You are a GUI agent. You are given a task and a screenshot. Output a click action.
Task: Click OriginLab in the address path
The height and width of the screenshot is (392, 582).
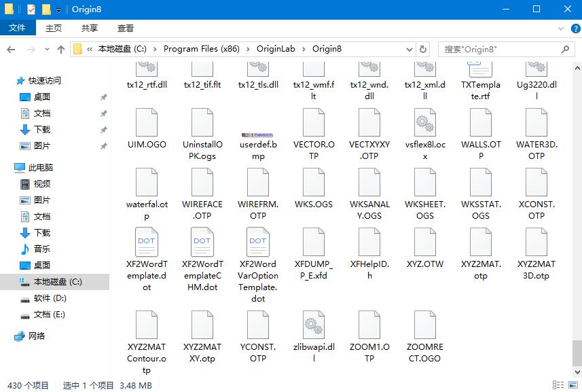(276, 49)
